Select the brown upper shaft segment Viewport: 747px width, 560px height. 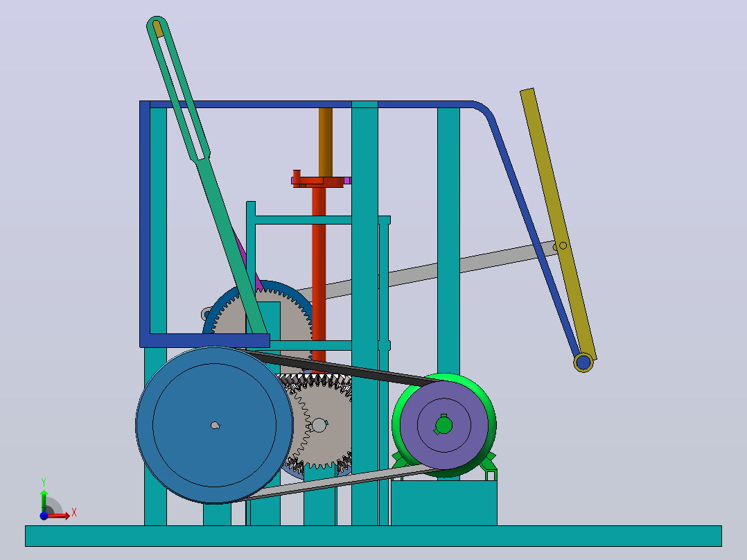(x=326, y=142)
